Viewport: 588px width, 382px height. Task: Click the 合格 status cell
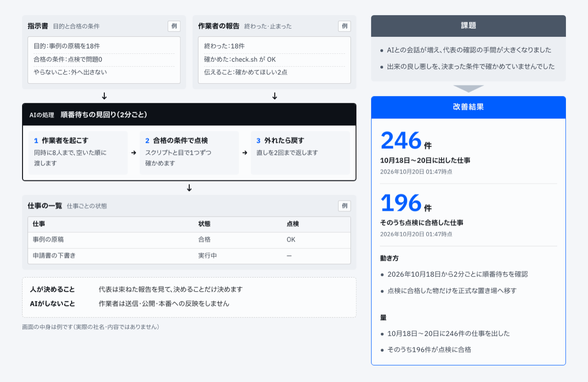point(204,240)
